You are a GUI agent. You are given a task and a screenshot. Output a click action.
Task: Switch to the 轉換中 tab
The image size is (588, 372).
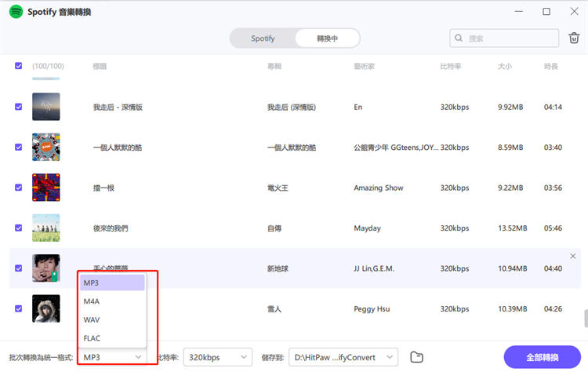(327, 38)
